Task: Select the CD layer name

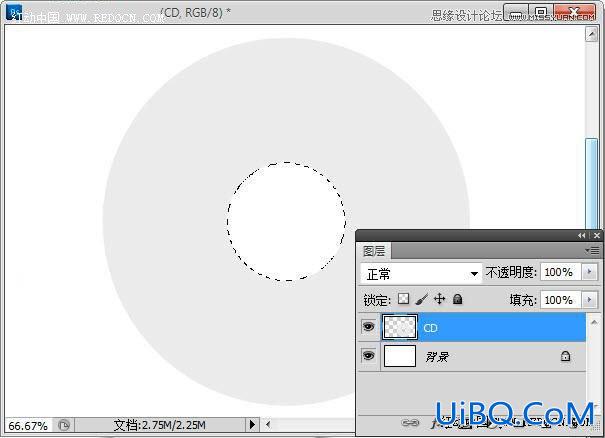Action: pos(430,328)
